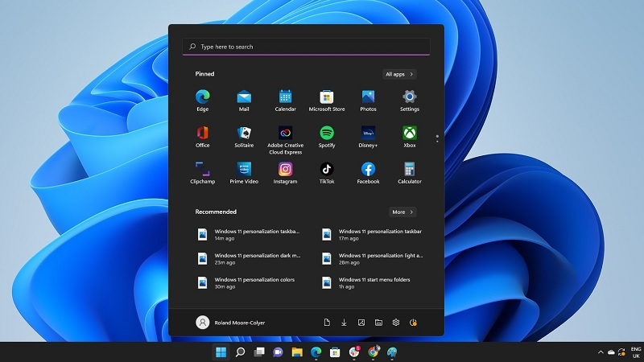Launch the Xbox app
The width and height of the screenshot is (644, 362).
point(410,137)
